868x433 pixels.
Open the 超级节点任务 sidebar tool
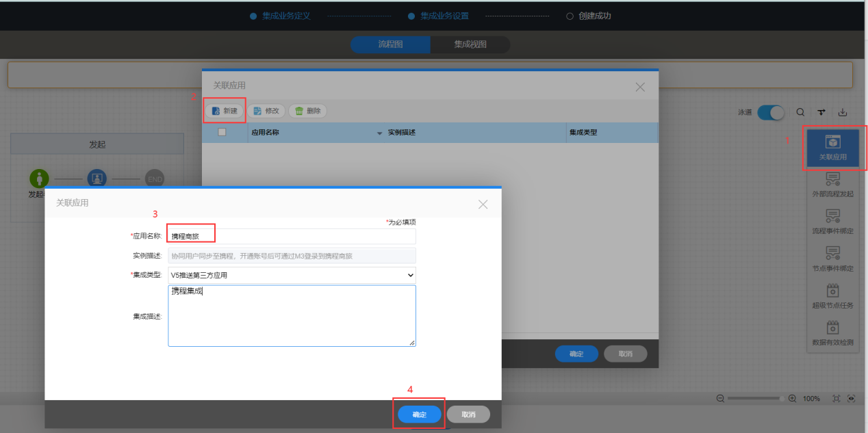pos(832,296)
